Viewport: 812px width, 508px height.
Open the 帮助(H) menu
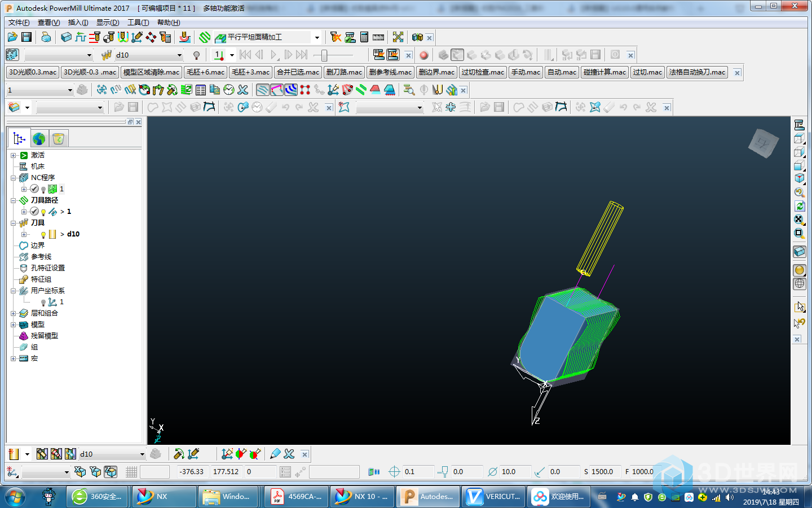click(x=169, y=23)
